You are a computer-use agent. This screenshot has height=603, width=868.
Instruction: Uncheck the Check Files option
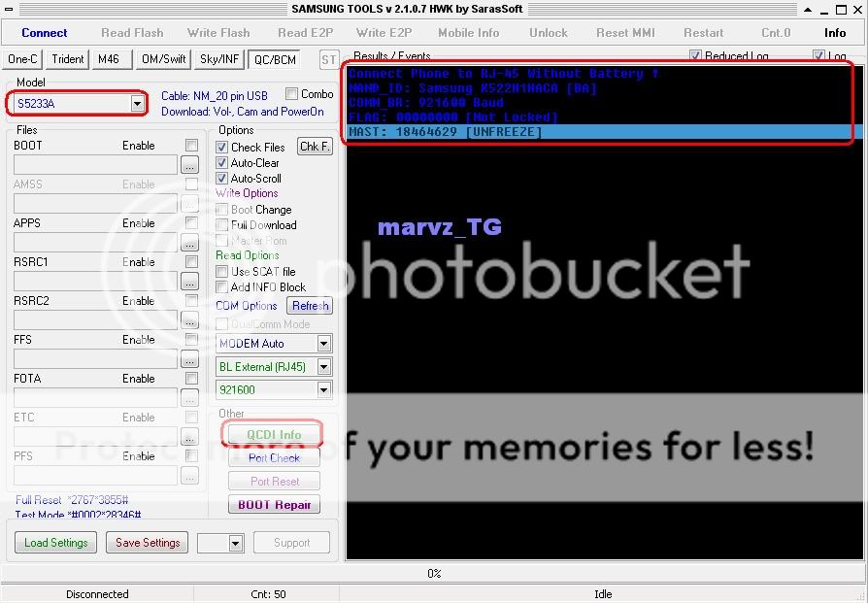(221, 148)
